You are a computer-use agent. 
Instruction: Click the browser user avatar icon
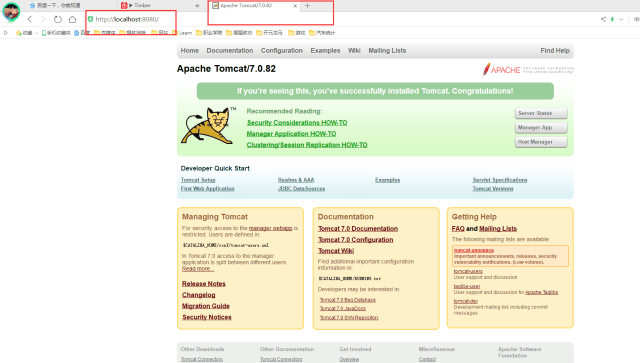point(11,11)
